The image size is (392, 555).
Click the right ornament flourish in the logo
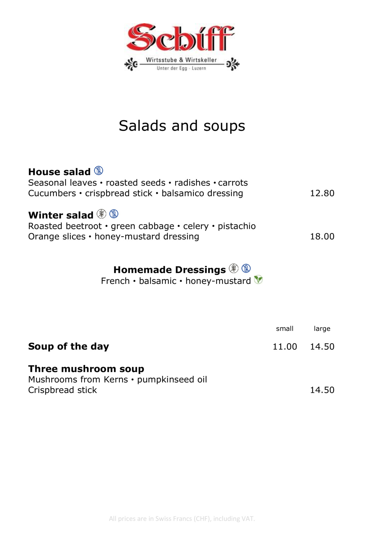pyautogui.click(x=233, y=64)
